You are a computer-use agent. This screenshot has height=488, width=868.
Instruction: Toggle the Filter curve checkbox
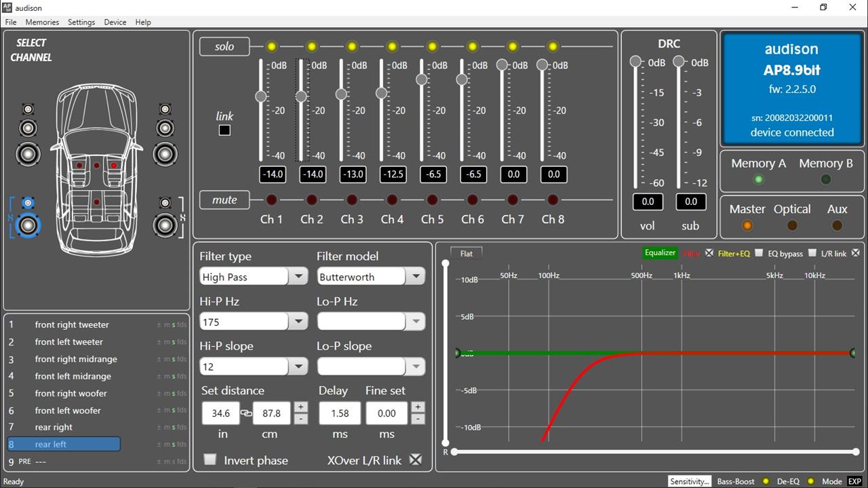click(x=709, y=252)
